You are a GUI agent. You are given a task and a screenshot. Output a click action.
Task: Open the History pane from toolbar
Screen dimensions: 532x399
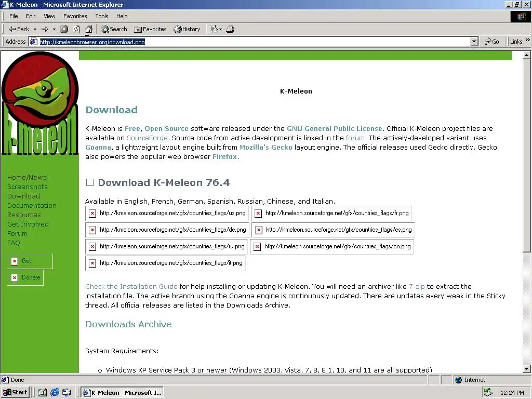187,29
